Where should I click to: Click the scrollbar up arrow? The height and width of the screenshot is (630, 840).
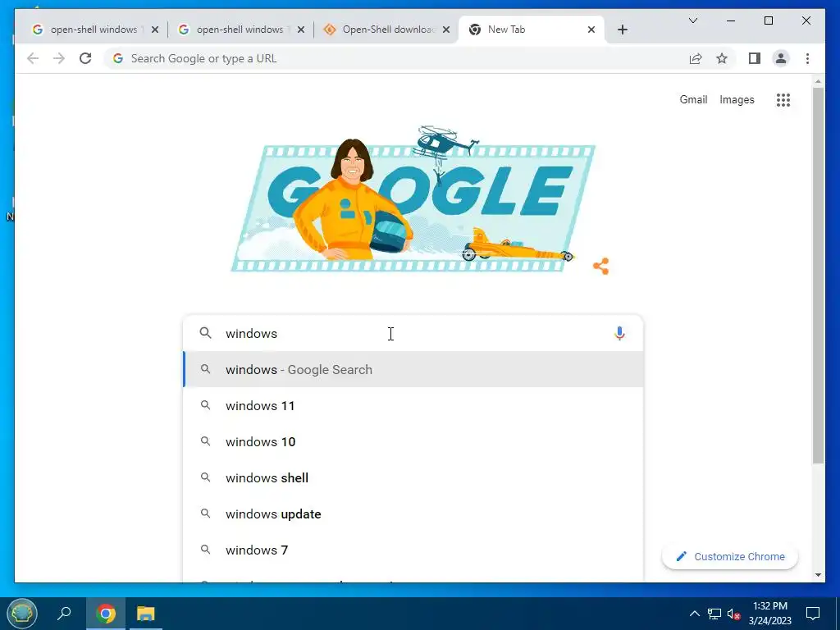[818, 81]
